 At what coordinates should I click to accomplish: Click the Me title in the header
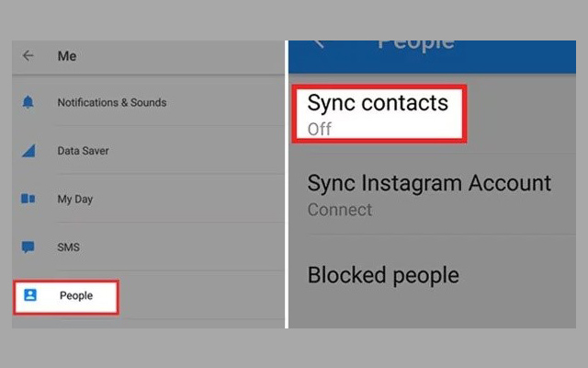click(x=67, y=56)
